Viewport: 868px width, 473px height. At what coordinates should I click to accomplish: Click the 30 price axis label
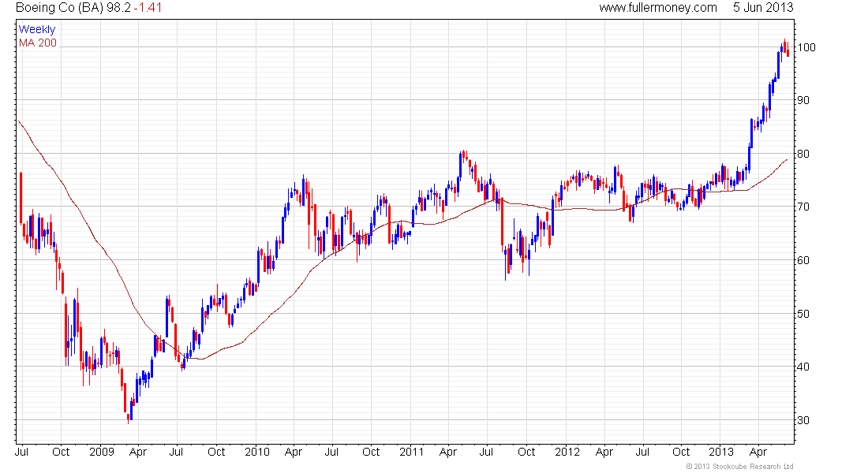803,420
